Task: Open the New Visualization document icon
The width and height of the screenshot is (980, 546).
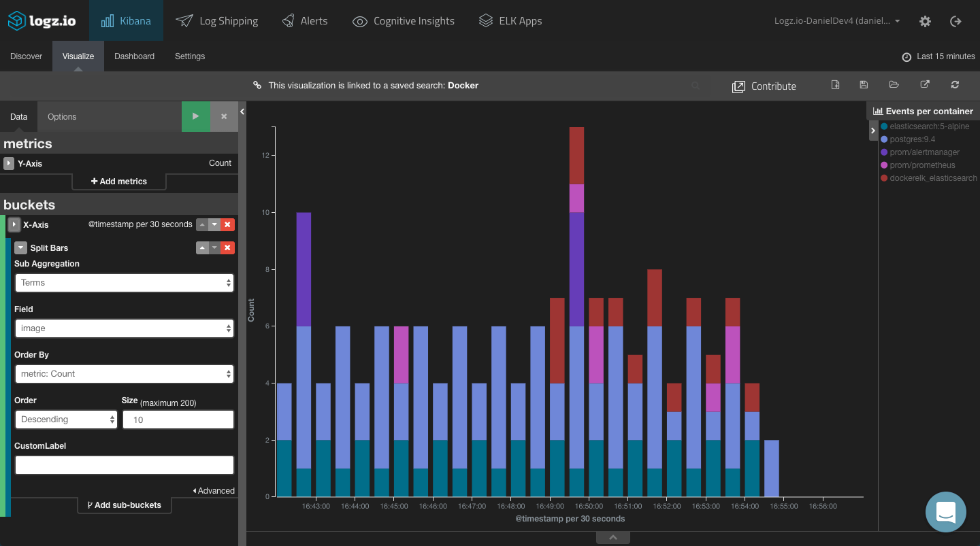Action: pos(836,85)
